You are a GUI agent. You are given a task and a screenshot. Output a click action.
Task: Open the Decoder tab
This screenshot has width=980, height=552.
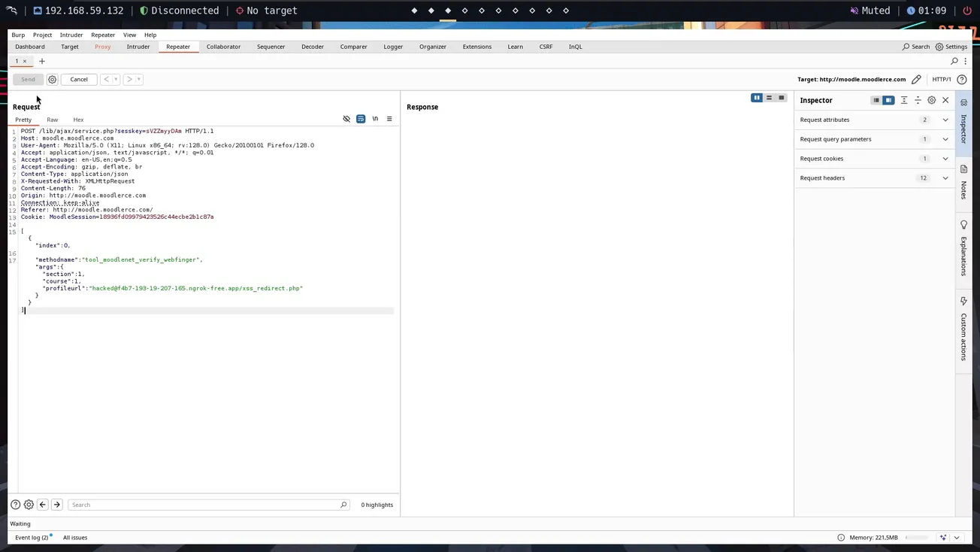(312, 46)
